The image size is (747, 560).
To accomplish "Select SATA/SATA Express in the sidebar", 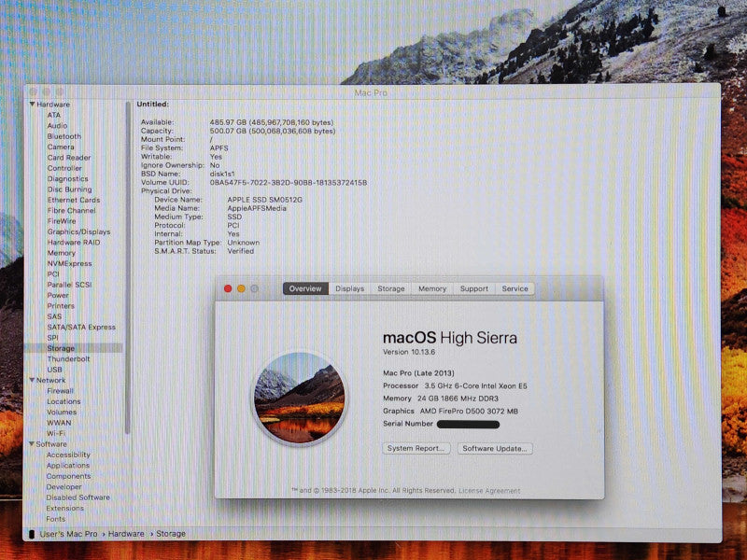I will pyautogui.click(x=81, y=328).
